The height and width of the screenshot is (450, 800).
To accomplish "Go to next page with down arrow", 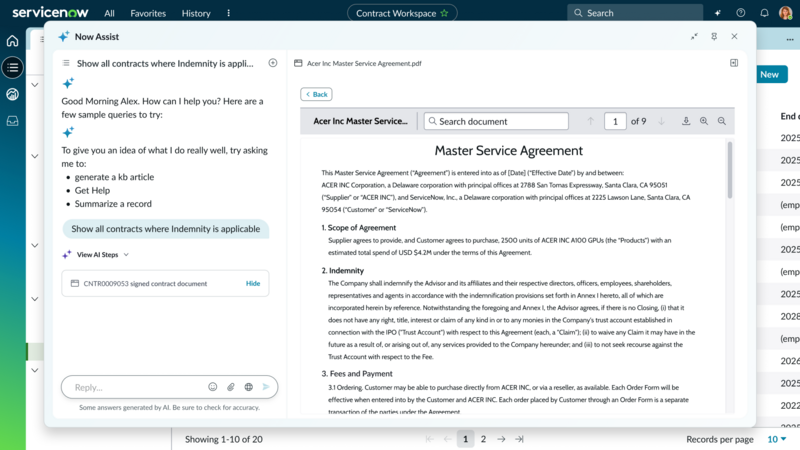I will coord(662,121).
